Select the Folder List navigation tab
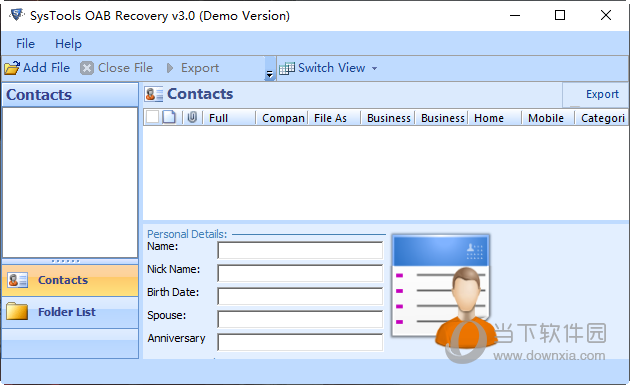630x385 pixels. (70, 312)
